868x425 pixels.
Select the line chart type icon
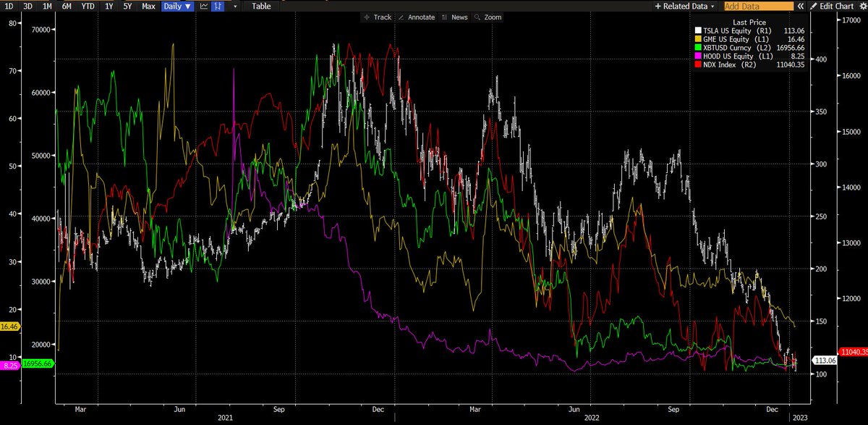204,6
